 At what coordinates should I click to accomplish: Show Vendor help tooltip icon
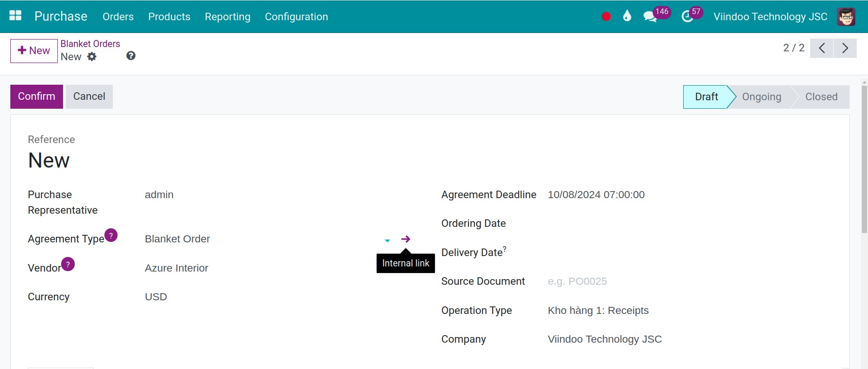tap(68, 264)
